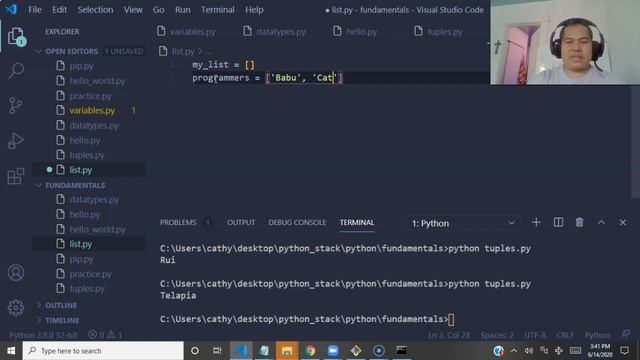Open the Manage gear icon
Viewport: 640px width, 360px height.
point(16,308)
